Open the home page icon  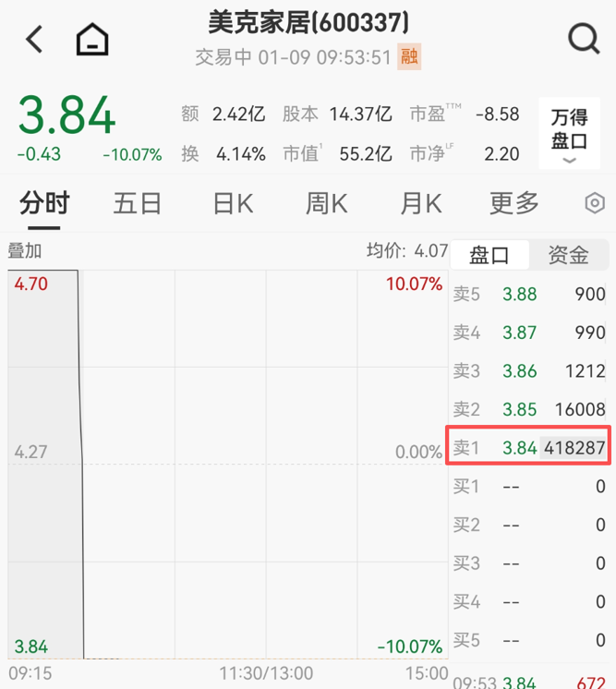pos(92,40)
